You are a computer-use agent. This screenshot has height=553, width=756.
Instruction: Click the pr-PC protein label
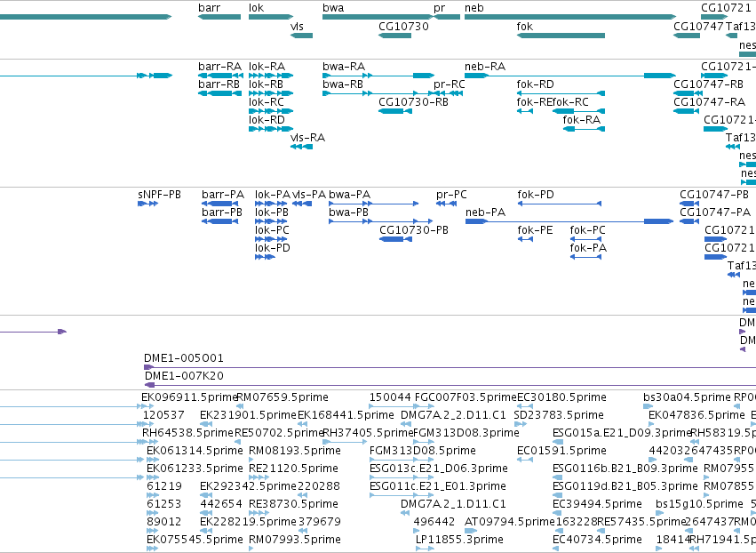(x=452, y=195)
